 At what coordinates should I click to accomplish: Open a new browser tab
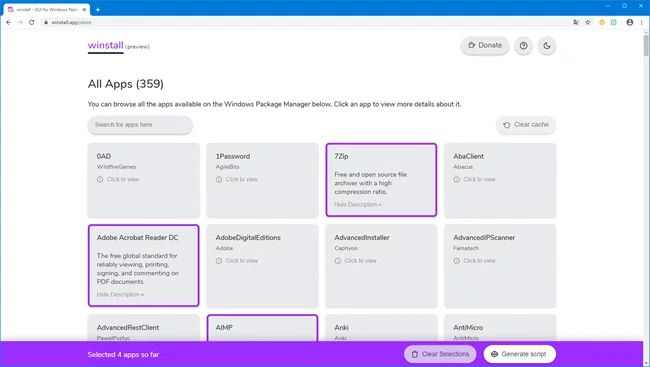point(98,10)
